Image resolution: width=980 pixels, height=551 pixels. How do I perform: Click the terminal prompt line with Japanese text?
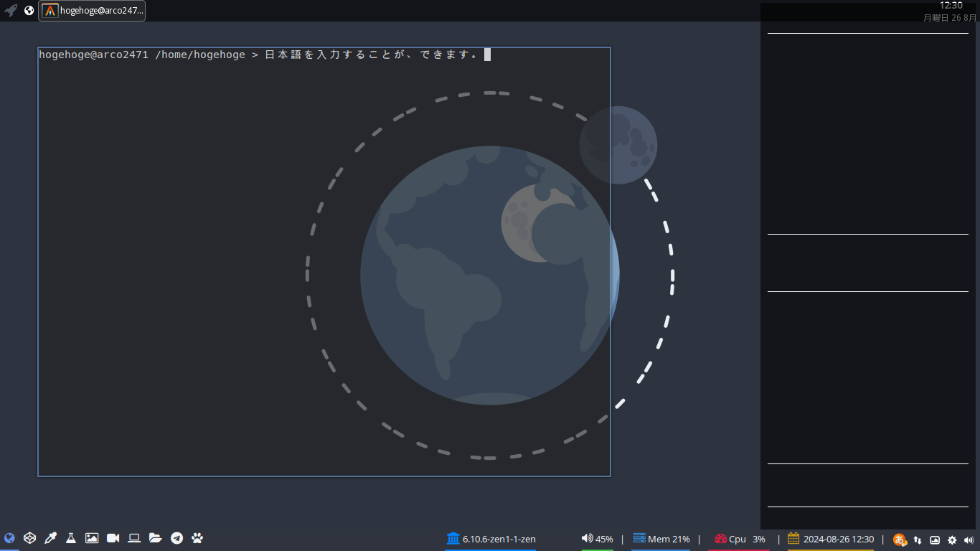(265, 55)
